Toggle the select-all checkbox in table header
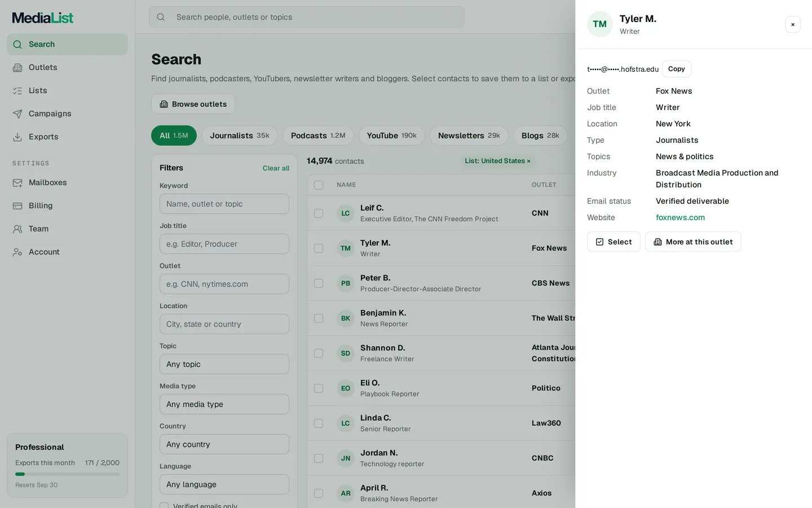Image resolution: width=812 pixels, height=508 pixels. [x=319, y=185]
